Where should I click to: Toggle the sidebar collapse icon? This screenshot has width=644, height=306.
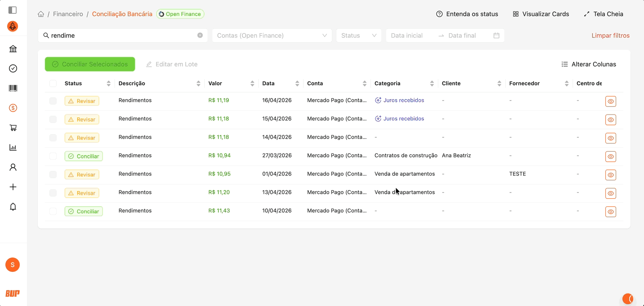(13, 10)
